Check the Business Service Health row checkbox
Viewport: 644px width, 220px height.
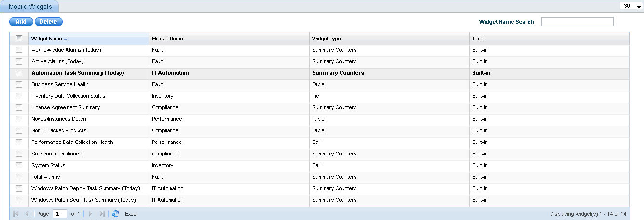[19, 85]
